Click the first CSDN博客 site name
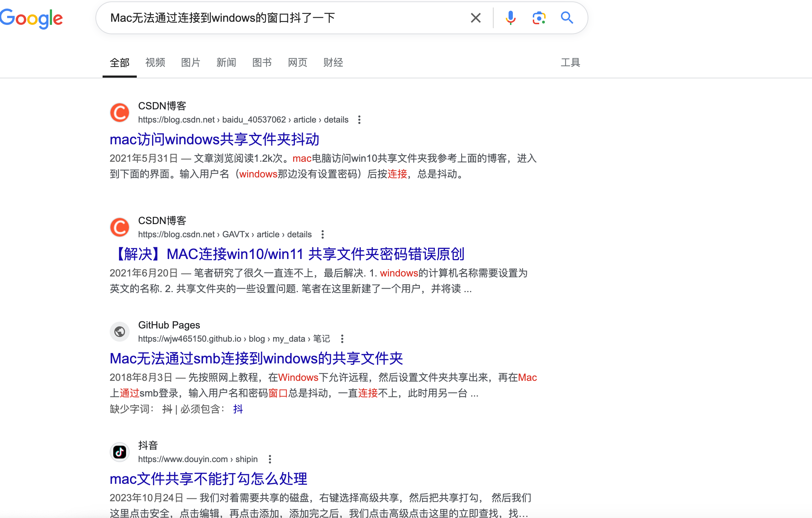 point(162,106)
